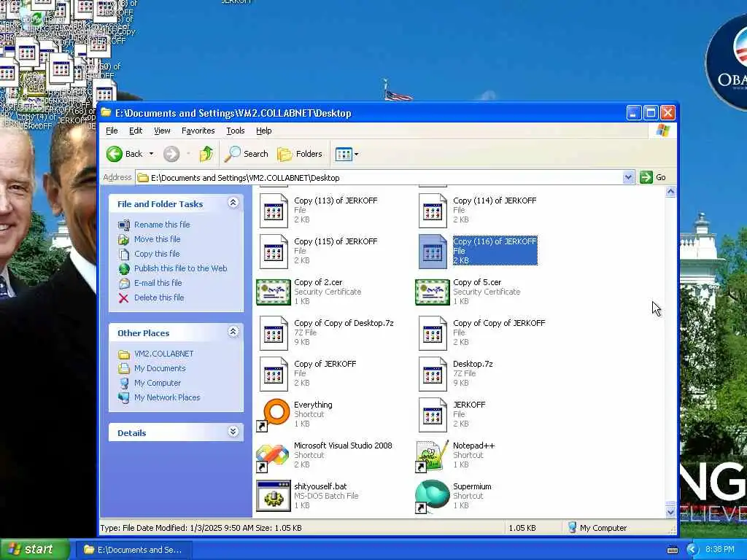The image size is (747, 560).
Task: Open the File menu
Action: (112, 131)
